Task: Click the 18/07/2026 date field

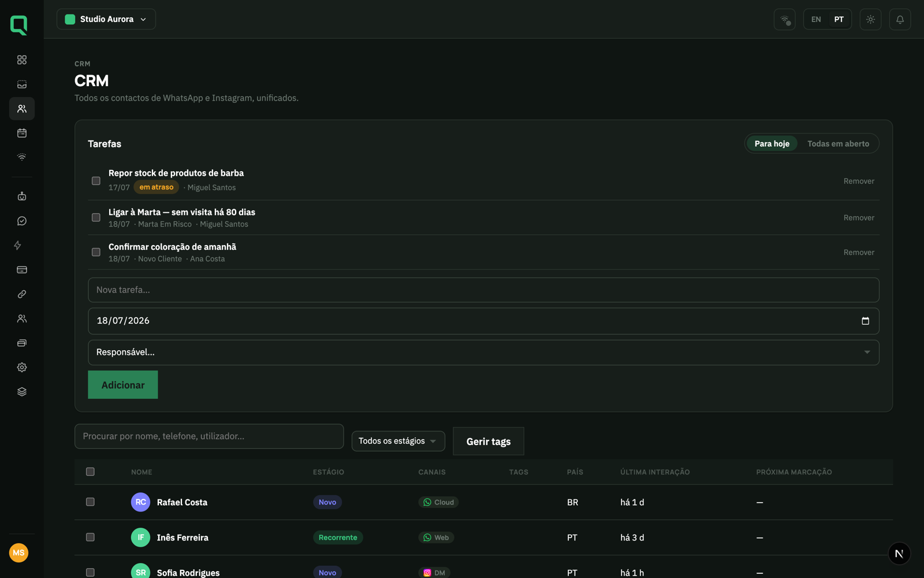Action: pyautogui.click(x=483, y=321)
